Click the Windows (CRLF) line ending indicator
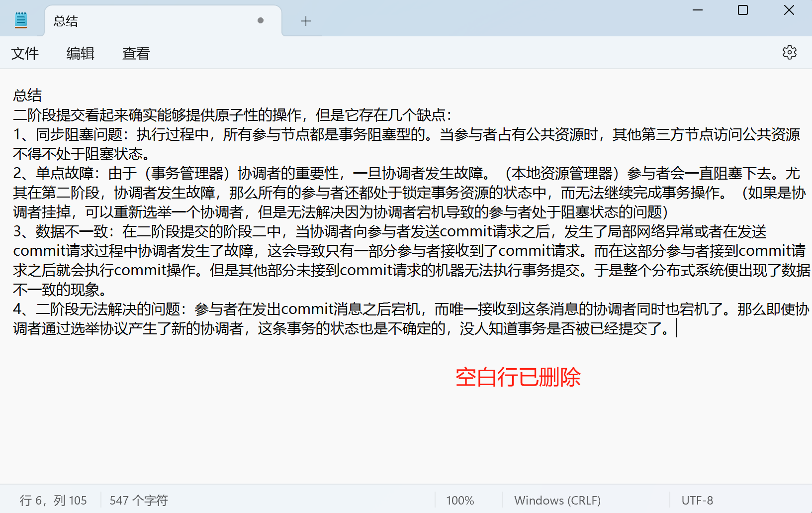This screenshot has height=513, width=812. click(x=557, y=500)
